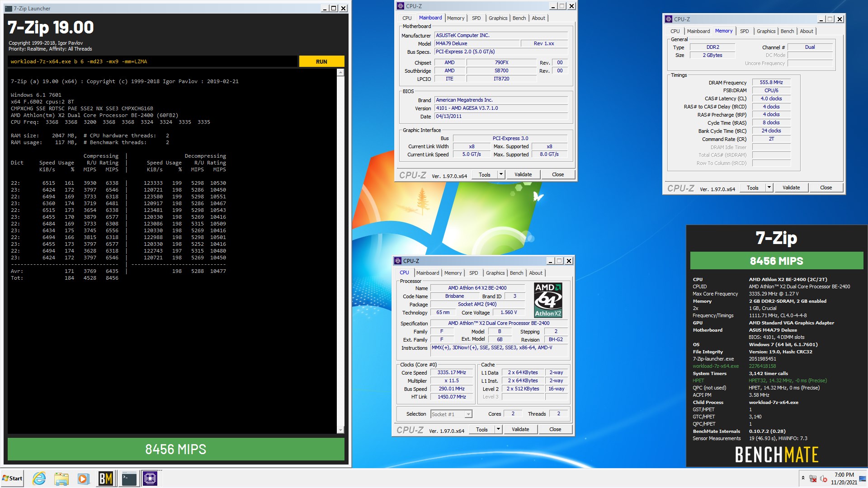
Task: Click scroll up arrow in 7-Zip output
Action: (340, 72)
